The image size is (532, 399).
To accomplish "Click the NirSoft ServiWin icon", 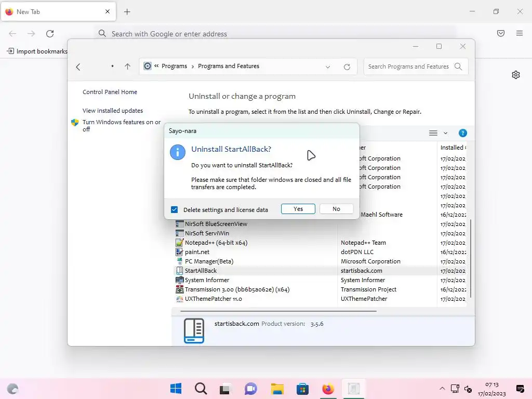I will pos(179,233).
